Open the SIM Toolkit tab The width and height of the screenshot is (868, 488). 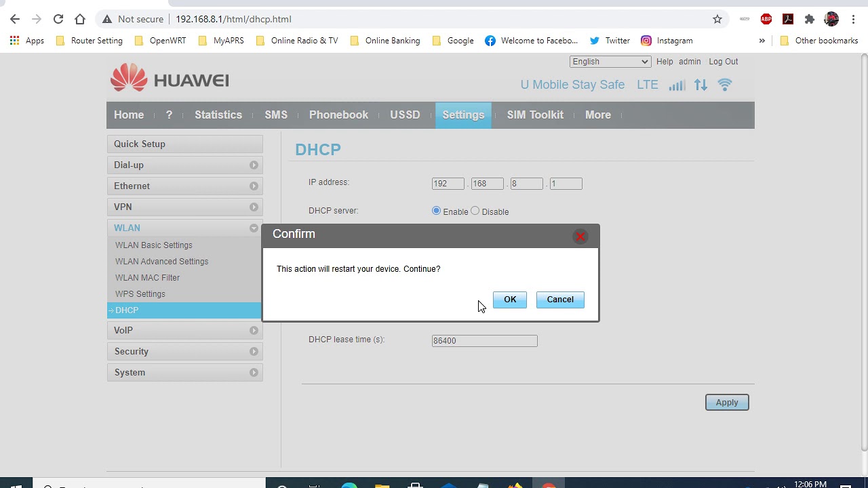click(535, 115)
